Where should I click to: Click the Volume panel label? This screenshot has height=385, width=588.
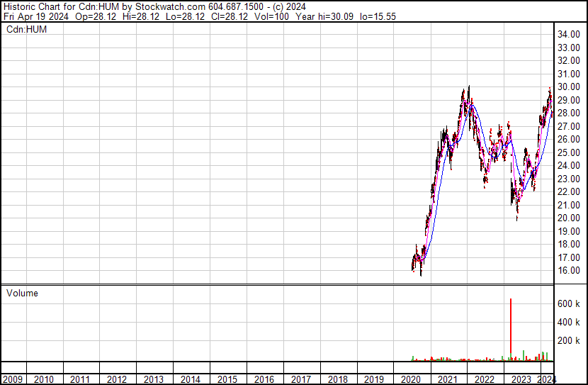click(x=22, y=293)
